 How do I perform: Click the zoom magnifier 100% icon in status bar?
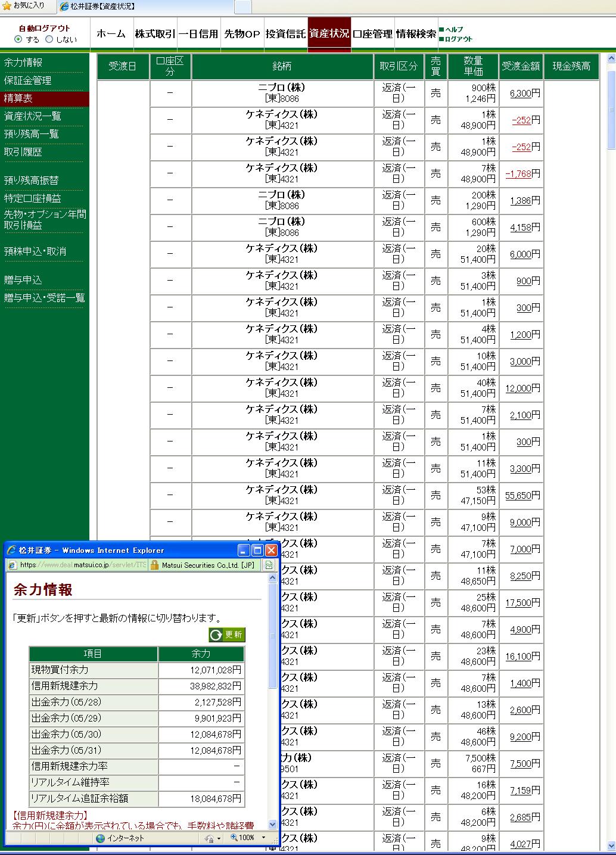coord(233,838)
